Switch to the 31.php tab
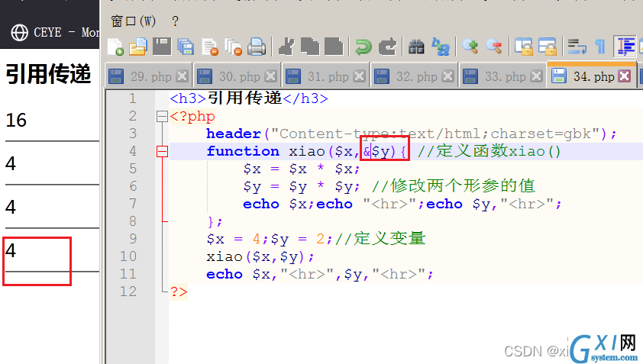 point(325,76)
